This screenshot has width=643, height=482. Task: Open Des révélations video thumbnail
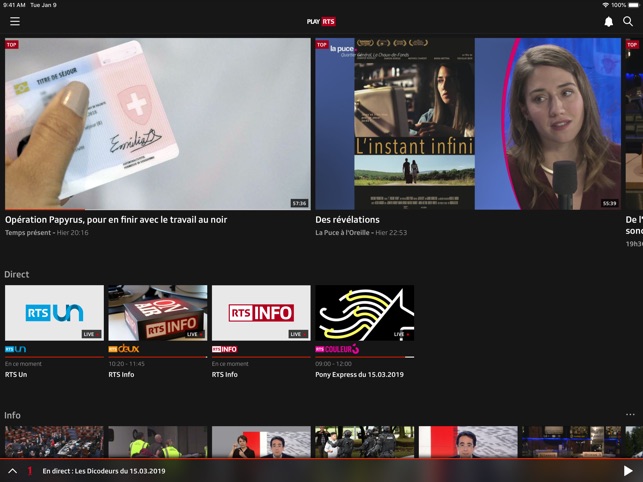468,124
